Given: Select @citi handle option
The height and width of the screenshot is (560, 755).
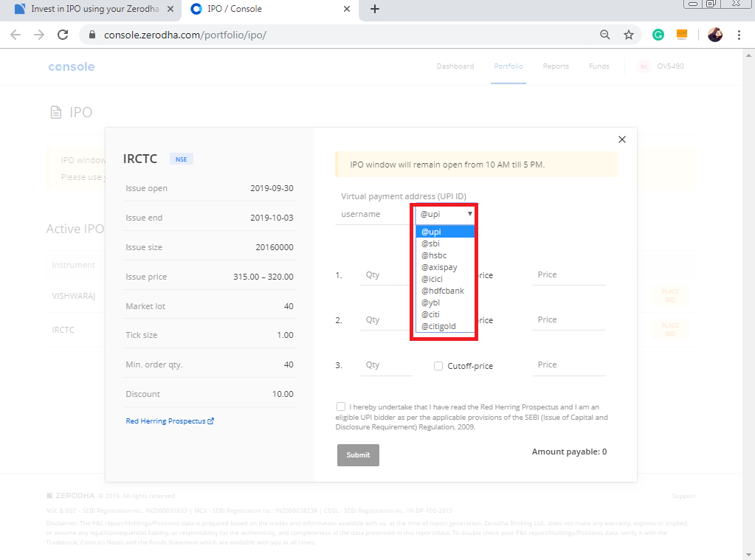Looking at the screenshot, I should (x=445, y=314).
